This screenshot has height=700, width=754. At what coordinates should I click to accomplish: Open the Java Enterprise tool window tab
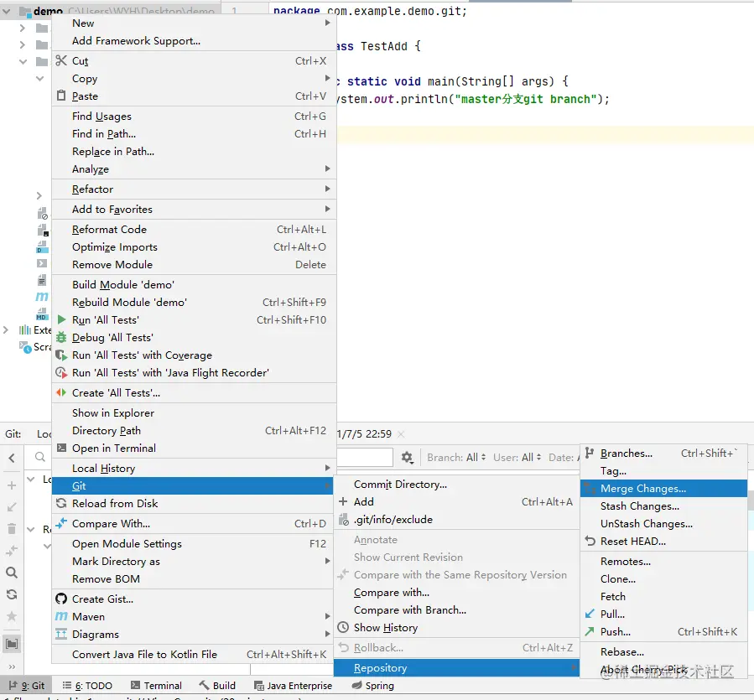click(293, 686)
